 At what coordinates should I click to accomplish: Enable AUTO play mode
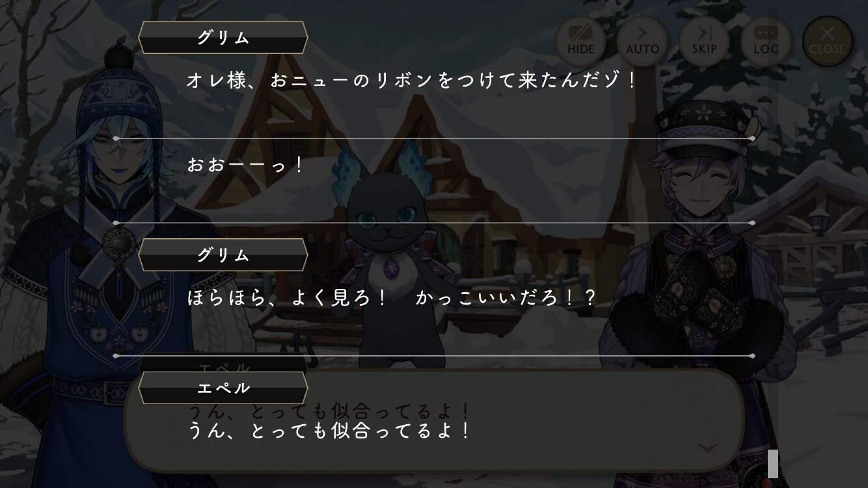(642, 41)
